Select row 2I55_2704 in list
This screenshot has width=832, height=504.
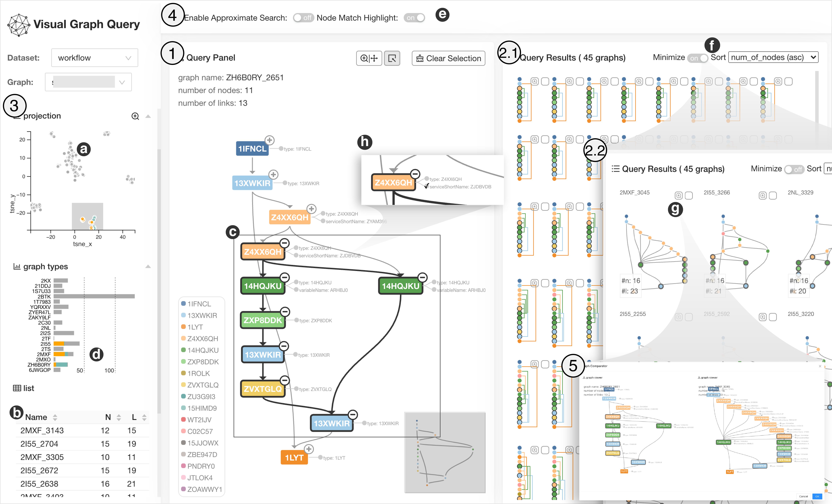pyautogui.click(x=83, y=444)
